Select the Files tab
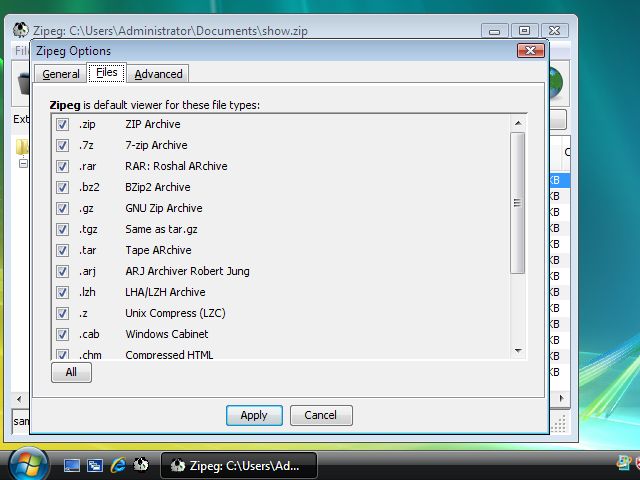 click(107, 73)
